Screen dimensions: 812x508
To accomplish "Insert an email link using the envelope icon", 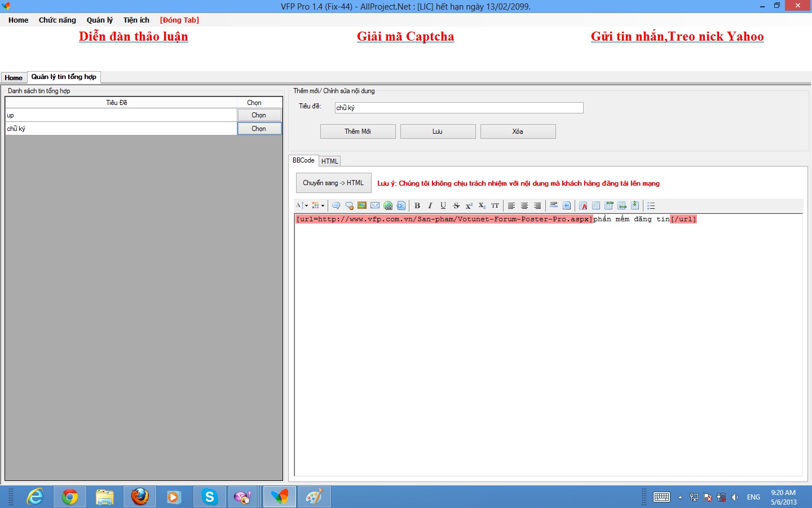I will pos(375,205).
